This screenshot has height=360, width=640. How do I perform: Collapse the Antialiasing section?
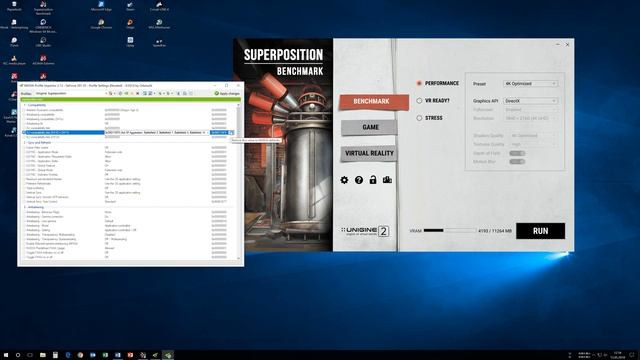coord(24,207)
